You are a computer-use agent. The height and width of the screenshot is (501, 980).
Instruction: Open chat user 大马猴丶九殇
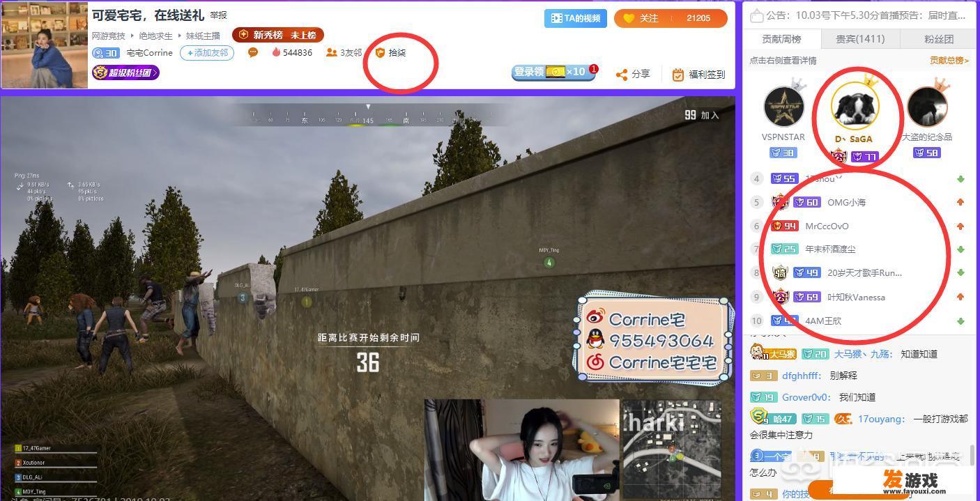[x=863, y=354]
